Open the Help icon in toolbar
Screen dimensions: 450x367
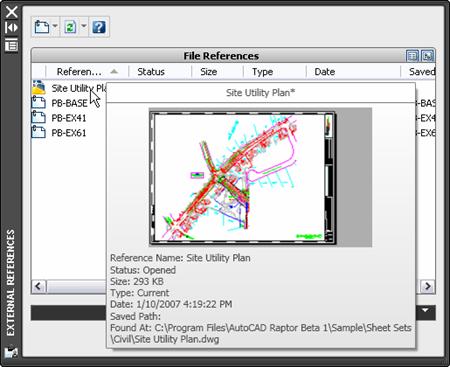coord(99,27)
